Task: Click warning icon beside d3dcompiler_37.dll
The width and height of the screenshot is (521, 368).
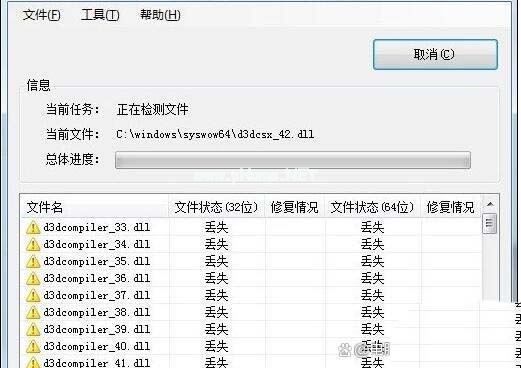Action: (x=33, y=296)
